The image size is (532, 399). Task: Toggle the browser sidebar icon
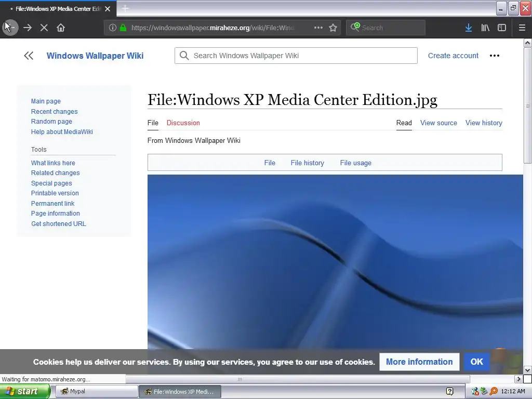(x=502, y=28)
